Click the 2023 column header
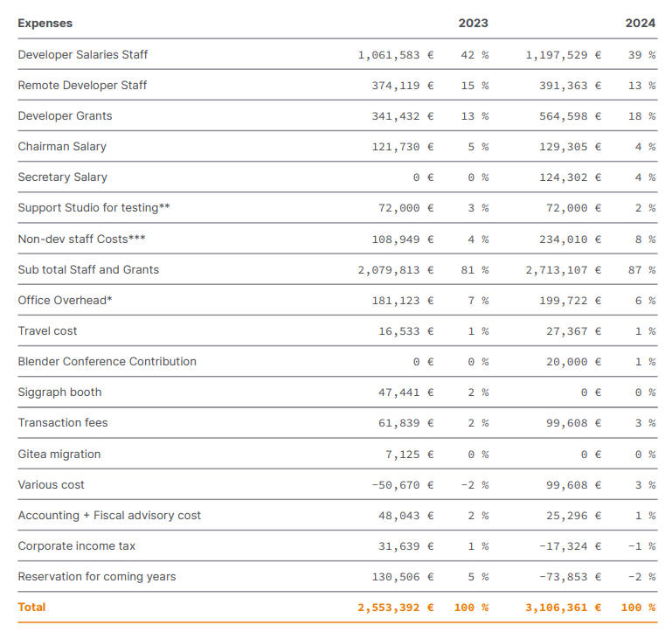672x632 pixels. [473, 24]
